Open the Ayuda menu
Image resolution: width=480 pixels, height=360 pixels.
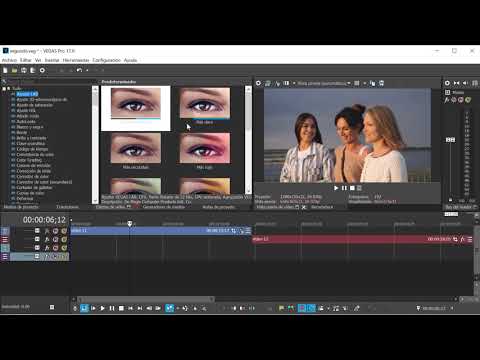coord(130,60)
